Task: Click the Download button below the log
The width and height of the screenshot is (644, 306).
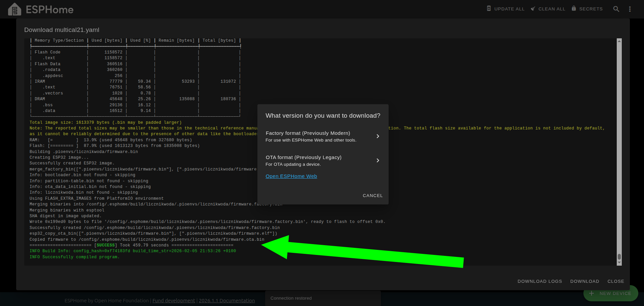Action: (x=584, y=281)
